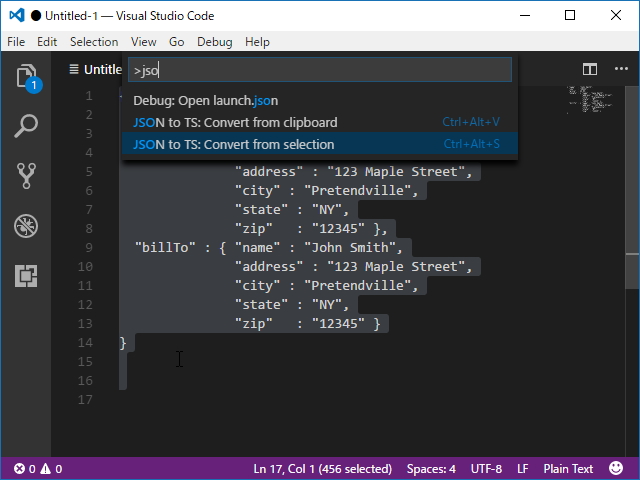
Task: Click line number 9 in gutter
Action: click(89, 248)
